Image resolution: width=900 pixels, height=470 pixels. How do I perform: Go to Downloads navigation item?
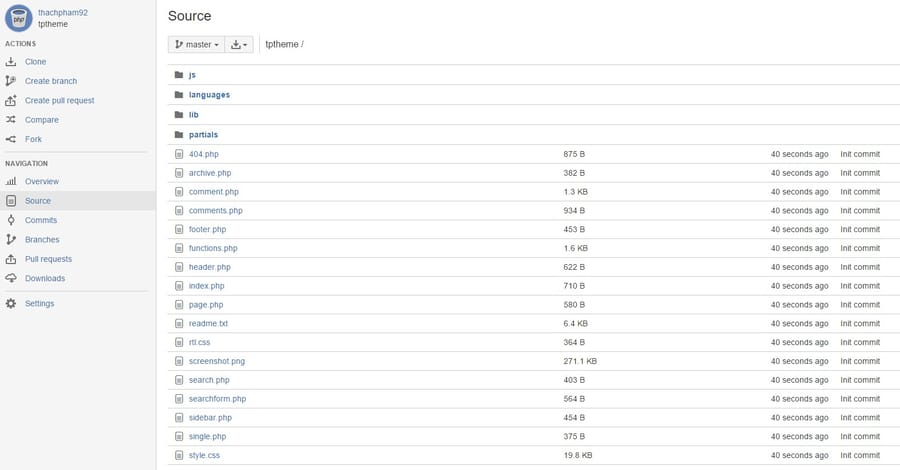45,278
